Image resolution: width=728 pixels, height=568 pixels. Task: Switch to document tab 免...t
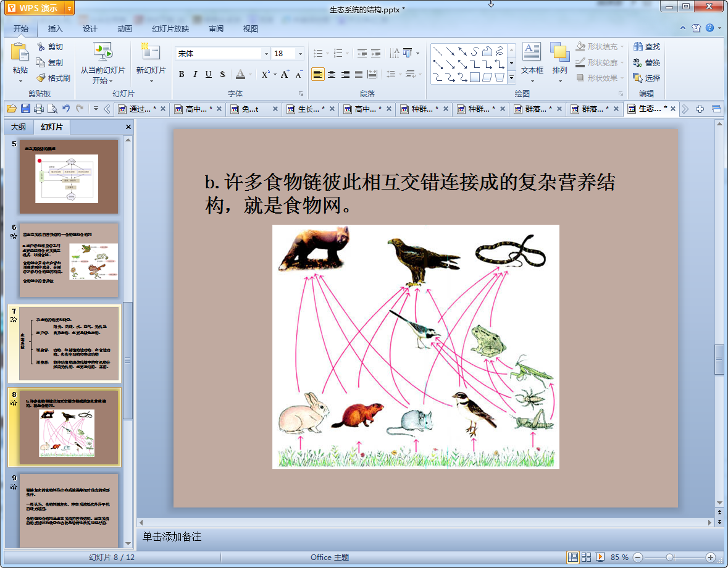point(255,109)
